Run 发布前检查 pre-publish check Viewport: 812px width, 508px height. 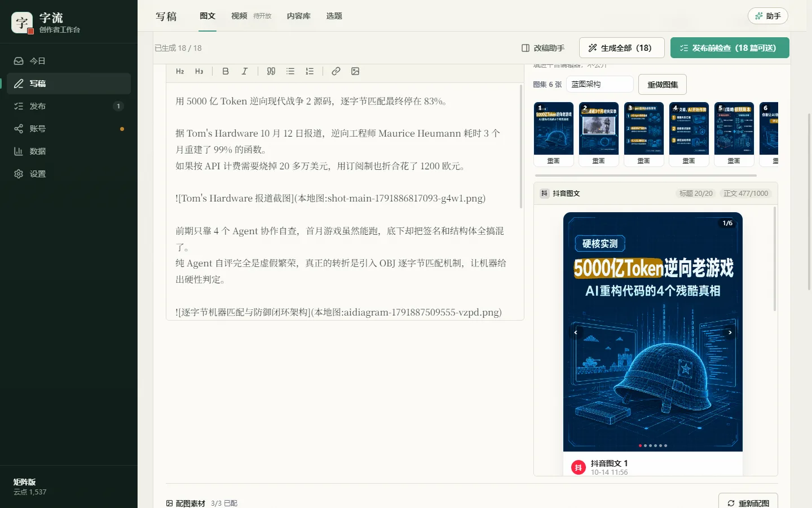[730, 48]
